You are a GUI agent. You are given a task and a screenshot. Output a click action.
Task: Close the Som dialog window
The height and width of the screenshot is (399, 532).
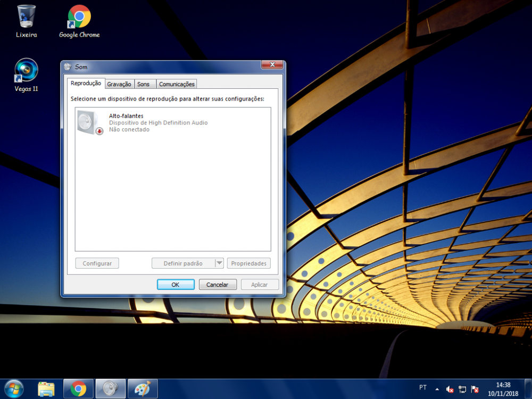click(x=272, y=64)
